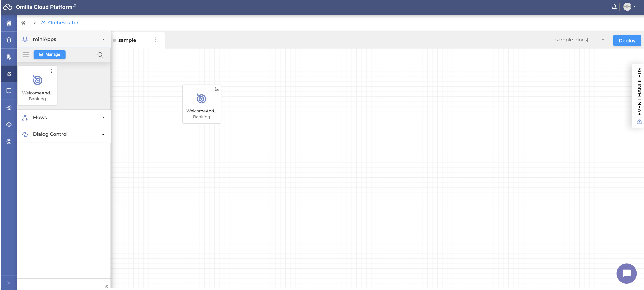
Task: Click the Deploy button
Action: (x=627, y=40)
